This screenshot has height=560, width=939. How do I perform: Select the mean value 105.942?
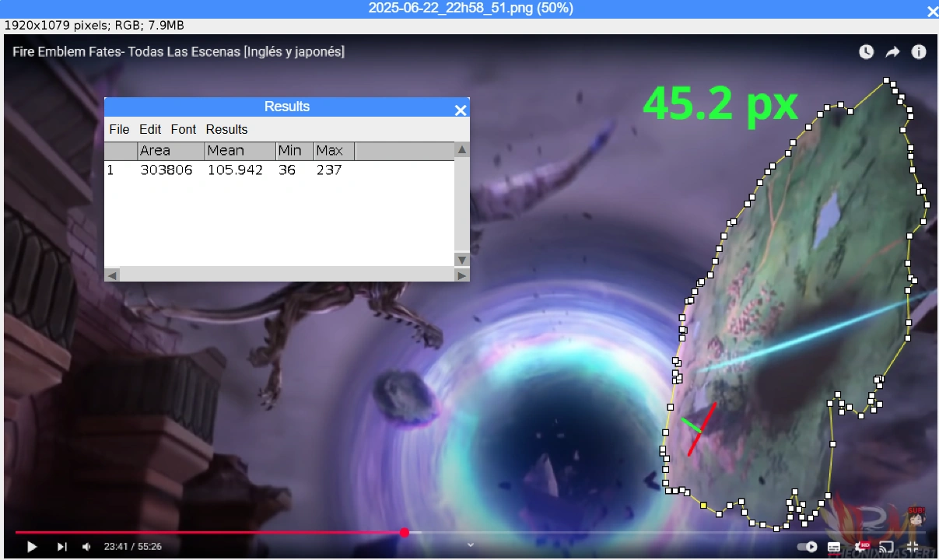tap(235, 170)
